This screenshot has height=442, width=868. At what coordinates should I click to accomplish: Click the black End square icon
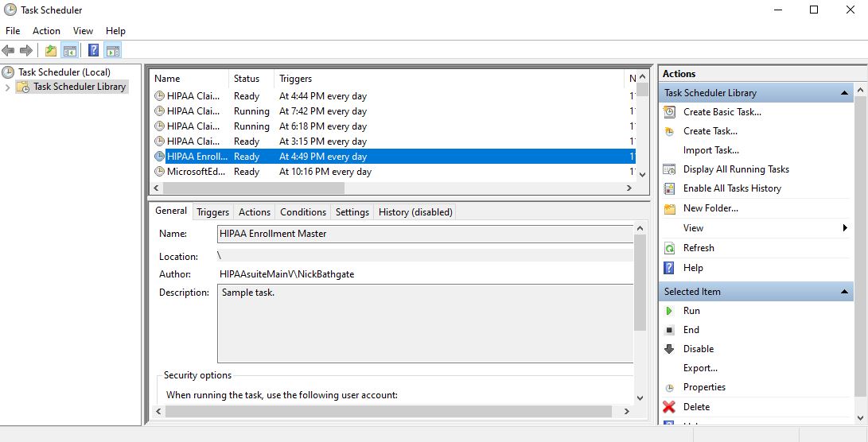669,330
